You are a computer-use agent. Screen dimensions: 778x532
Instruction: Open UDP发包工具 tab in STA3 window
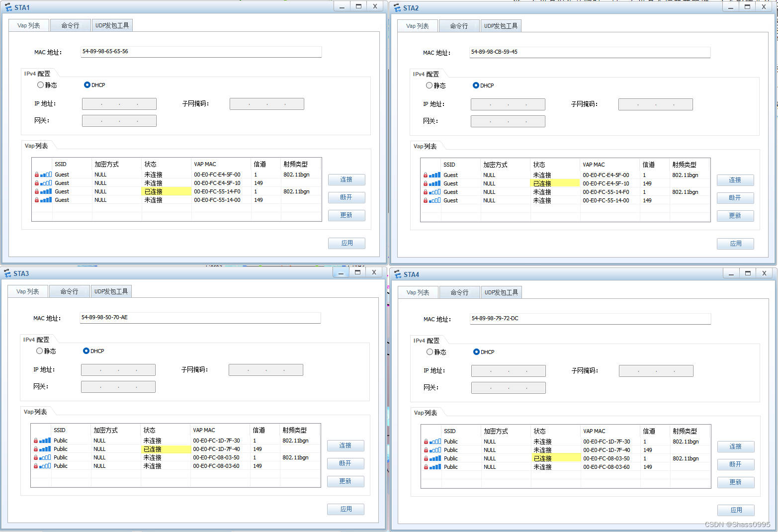point(111,291)
